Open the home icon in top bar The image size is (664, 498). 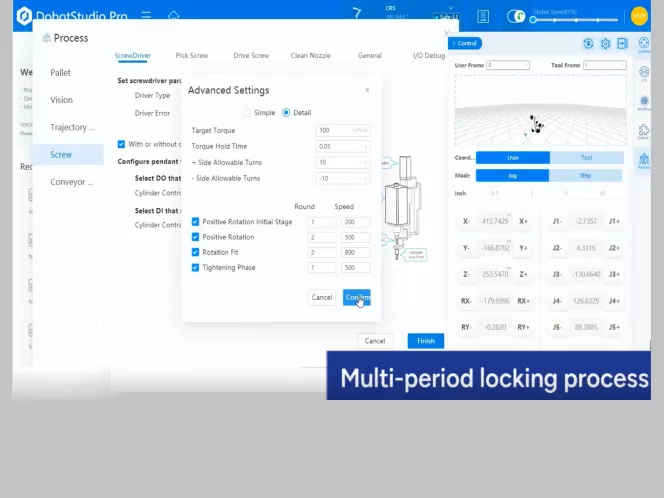pos(174,15)
